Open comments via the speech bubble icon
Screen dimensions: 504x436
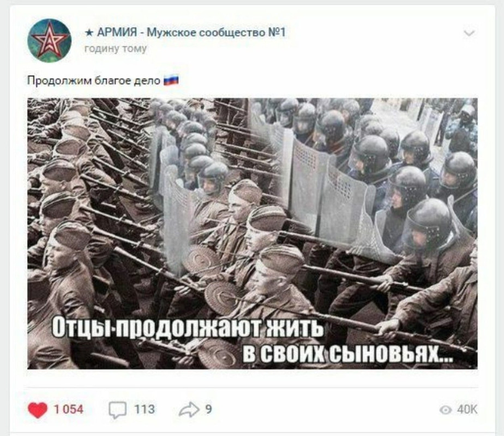click(117, 410)
